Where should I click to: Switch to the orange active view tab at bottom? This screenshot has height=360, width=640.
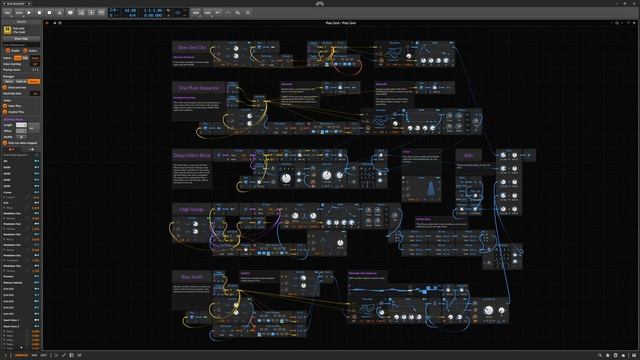point(22,355)
